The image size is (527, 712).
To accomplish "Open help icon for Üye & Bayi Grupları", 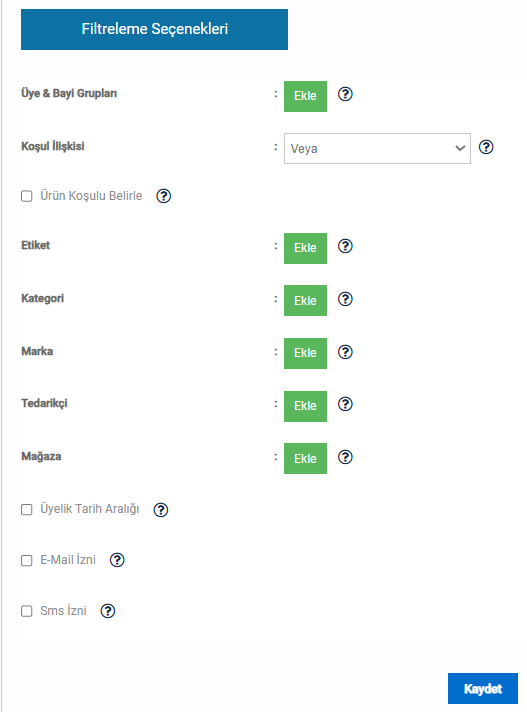I will pyautogui.click(x=345, y=94).
